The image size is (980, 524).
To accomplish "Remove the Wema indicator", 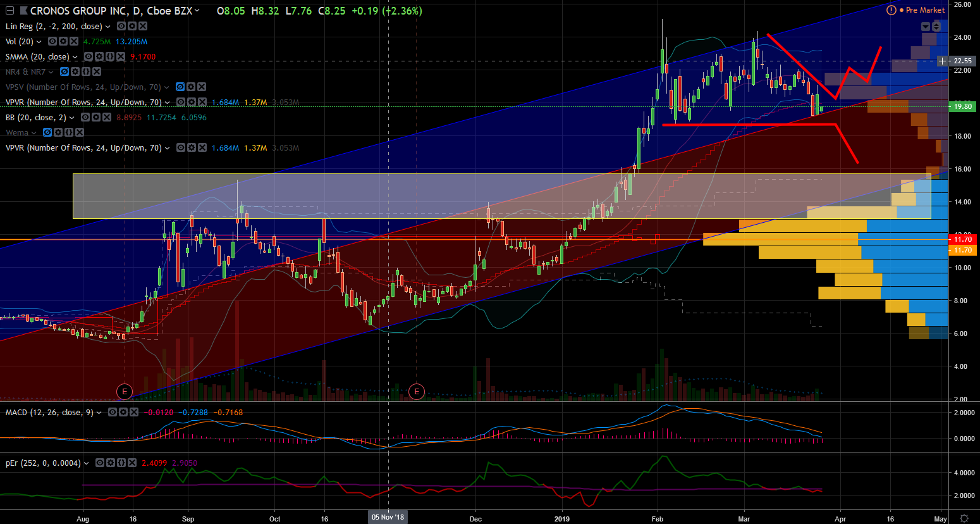I will (x=80, y=132).
